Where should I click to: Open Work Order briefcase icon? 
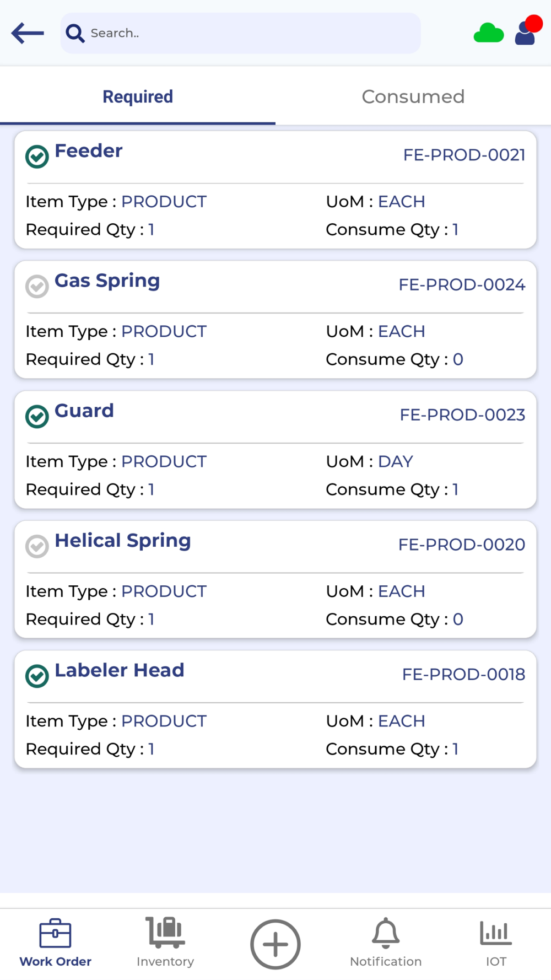55,933
